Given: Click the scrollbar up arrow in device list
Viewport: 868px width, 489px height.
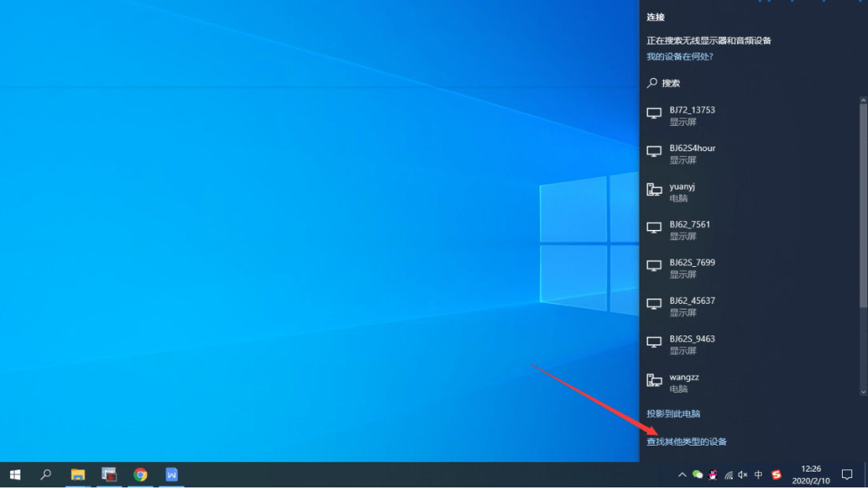Looking at the screenshot, I should click(863, 101).
